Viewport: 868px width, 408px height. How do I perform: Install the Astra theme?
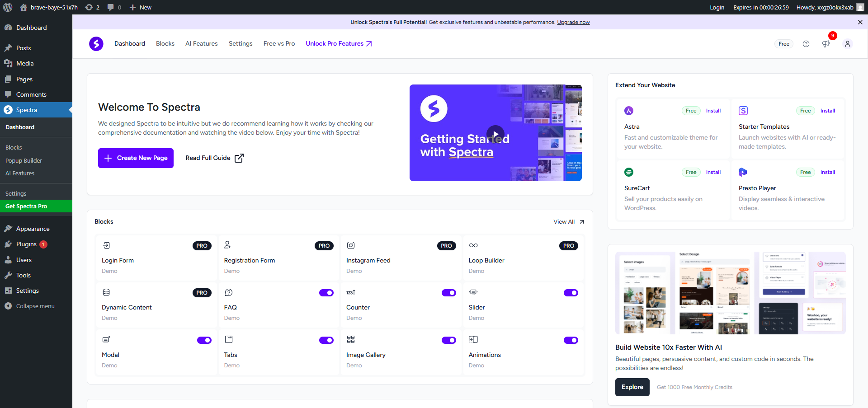point(713,111)
